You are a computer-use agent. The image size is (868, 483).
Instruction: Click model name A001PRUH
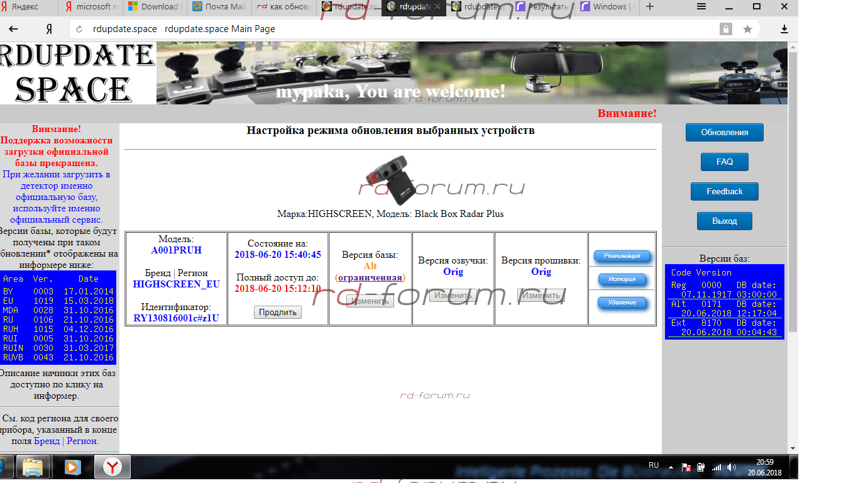tap(177, 250)
